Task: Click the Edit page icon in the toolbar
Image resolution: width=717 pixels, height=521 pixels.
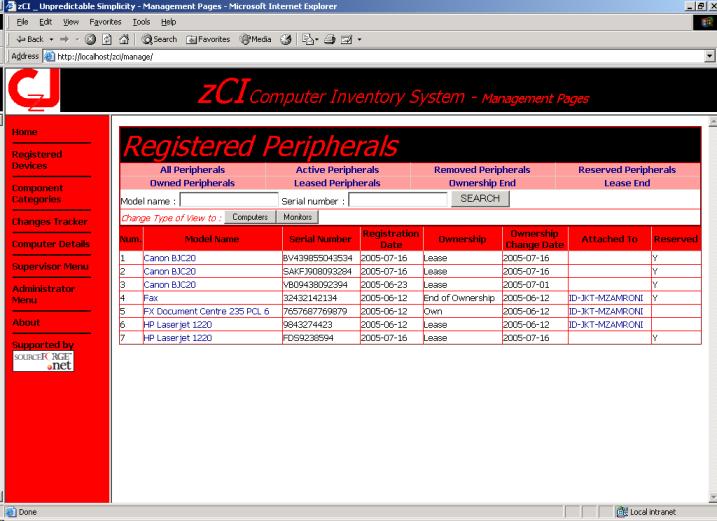Action: pos(347,39)
